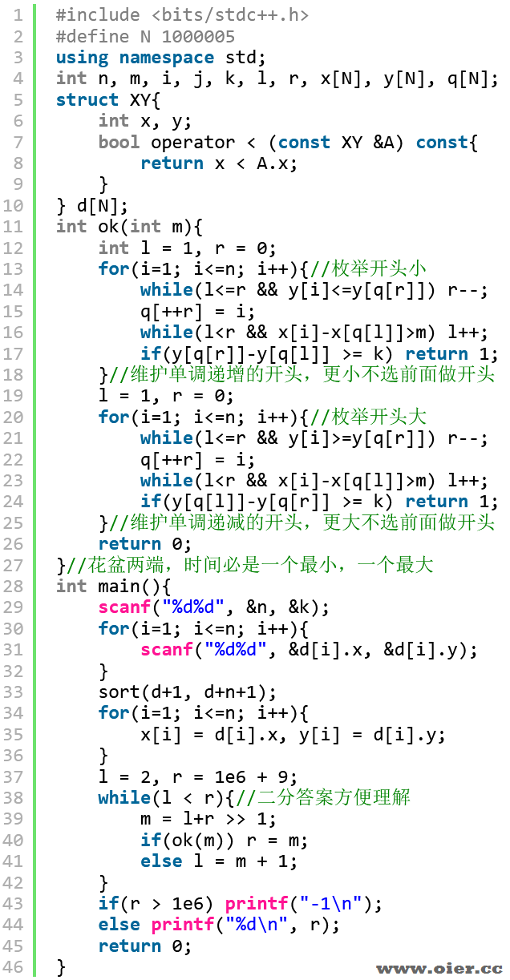510x980 pixels.
Task: Click the comment beginning '//花盆两端'
Action: [x=250, y=565]
